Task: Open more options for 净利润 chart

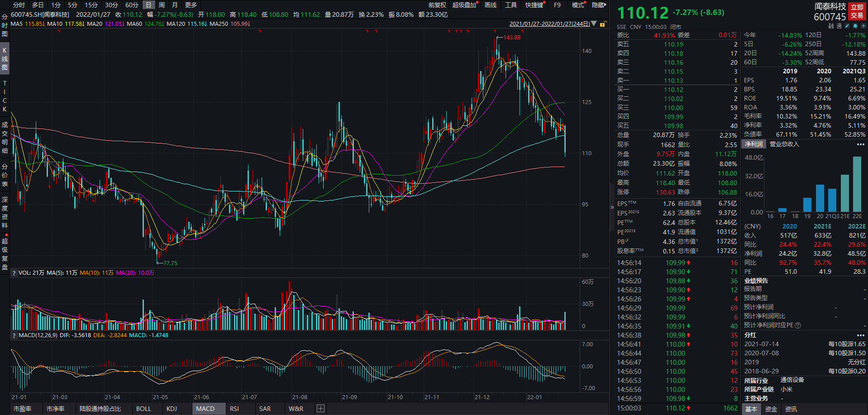Action: click(x=860, y=144)
